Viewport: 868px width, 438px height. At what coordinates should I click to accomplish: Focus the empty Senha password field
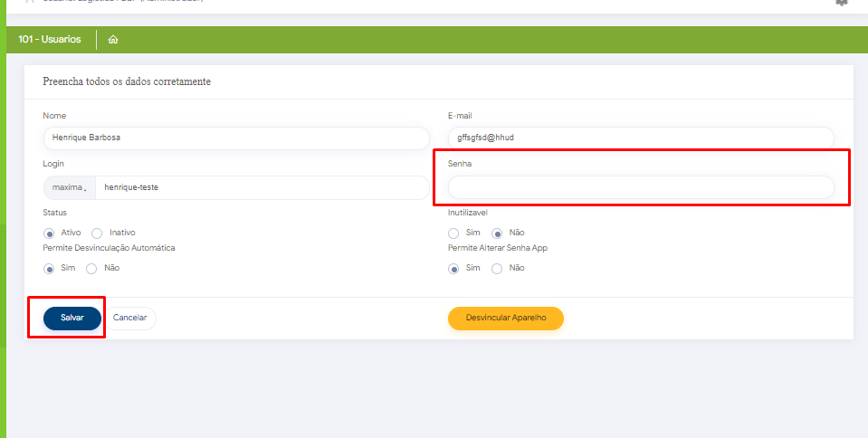(x=641, y=187)
